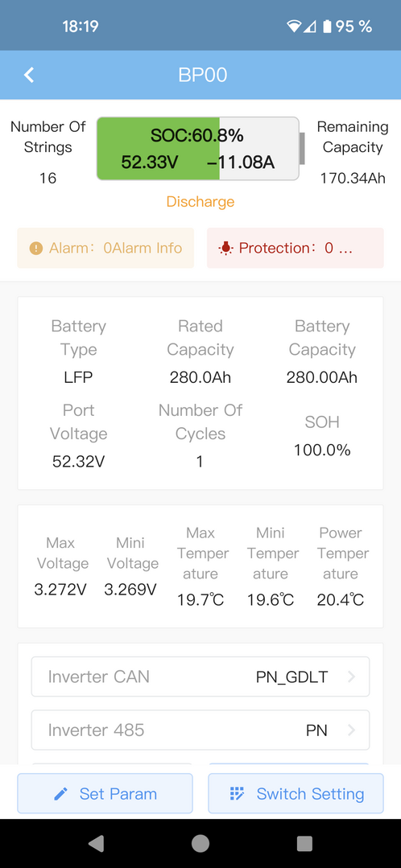Tap the Android recent apps square

coord(304,843)
